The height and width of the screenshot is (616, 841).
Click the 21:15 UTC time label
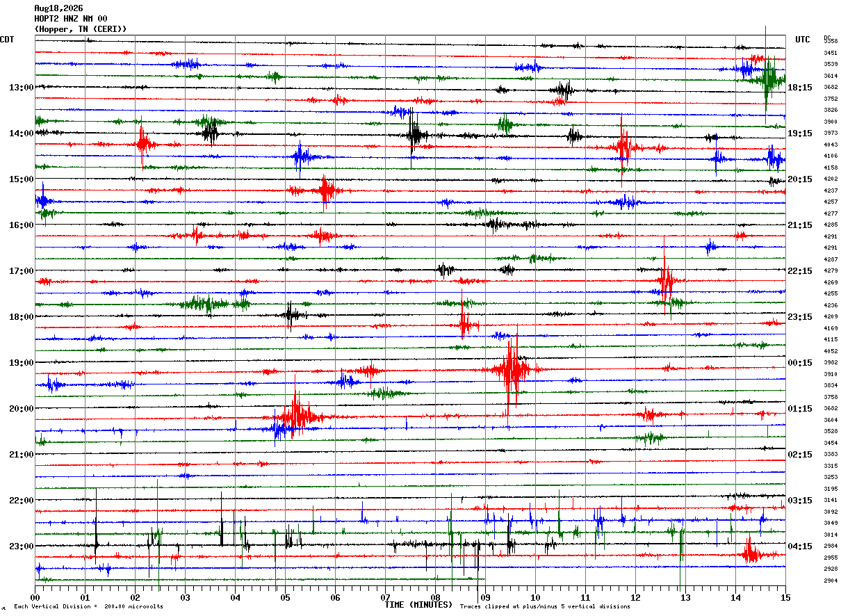click(x=800, y=225)
